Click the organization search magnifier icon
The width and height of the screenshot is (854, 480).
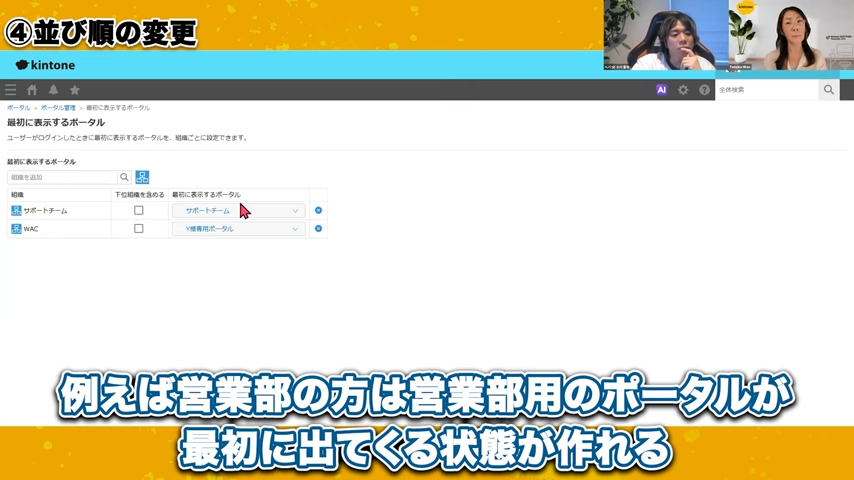pyautogui.click(x=124, y=177)
